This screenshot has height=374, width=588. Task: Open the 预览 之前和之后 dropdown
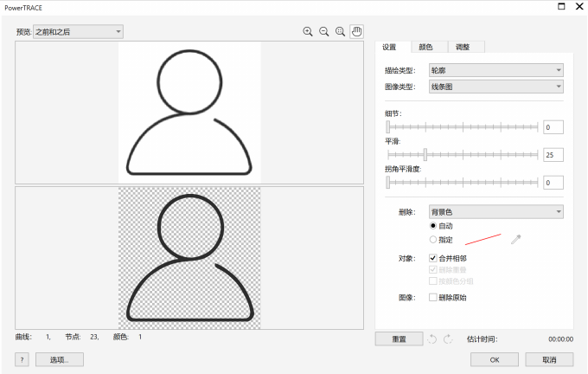pyautogui.click(x=78, y=31)
